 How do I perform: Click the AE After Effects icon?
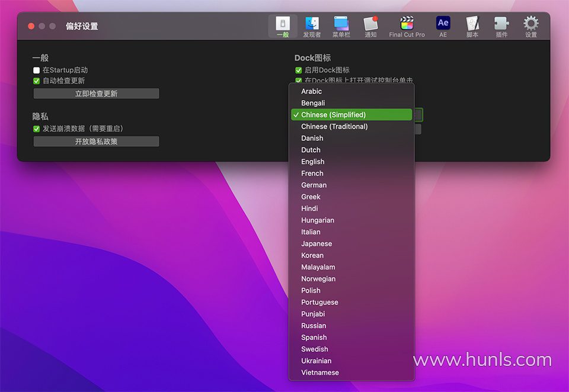[x=443, y=26]
